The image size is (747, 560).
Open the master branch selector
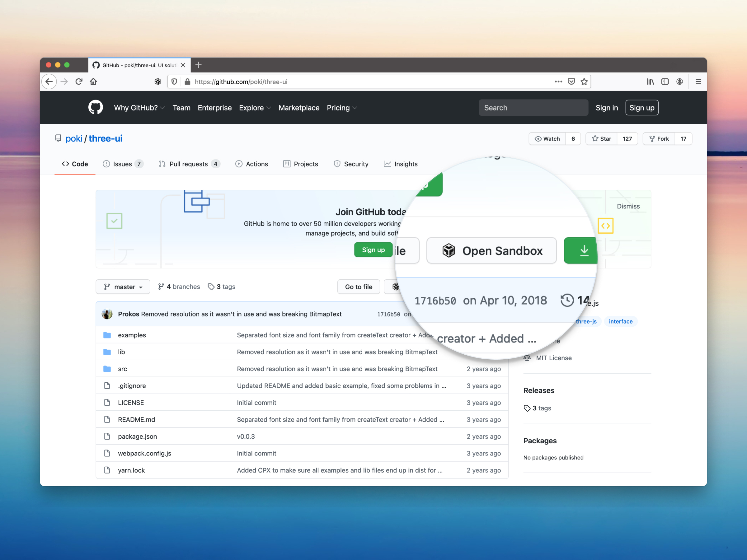(x=123, y=287)
